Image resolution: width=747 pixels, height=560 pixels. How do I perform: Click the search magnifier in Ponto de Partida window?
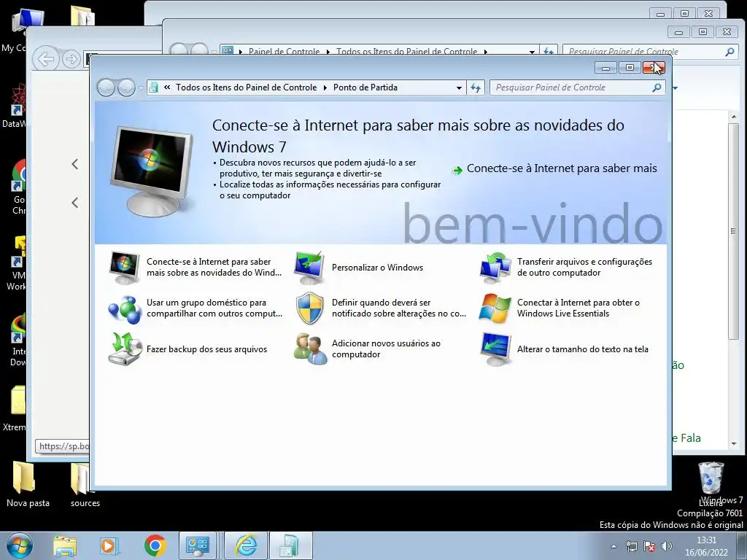point(657,87)
